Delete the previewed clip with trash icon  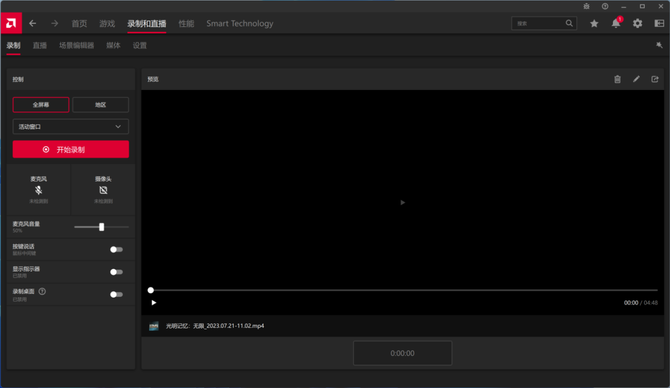[617, 79]
